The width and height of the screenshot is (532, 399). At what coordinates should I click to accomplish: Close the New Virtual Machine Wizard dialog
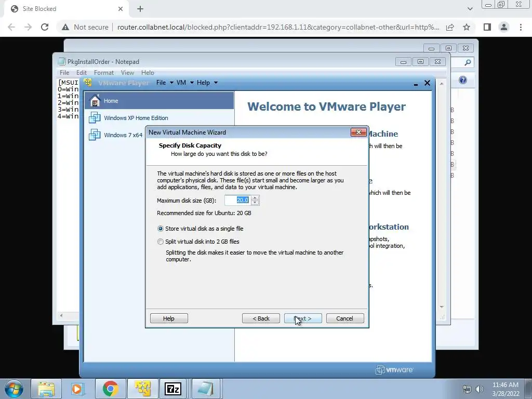pos(358,132)
